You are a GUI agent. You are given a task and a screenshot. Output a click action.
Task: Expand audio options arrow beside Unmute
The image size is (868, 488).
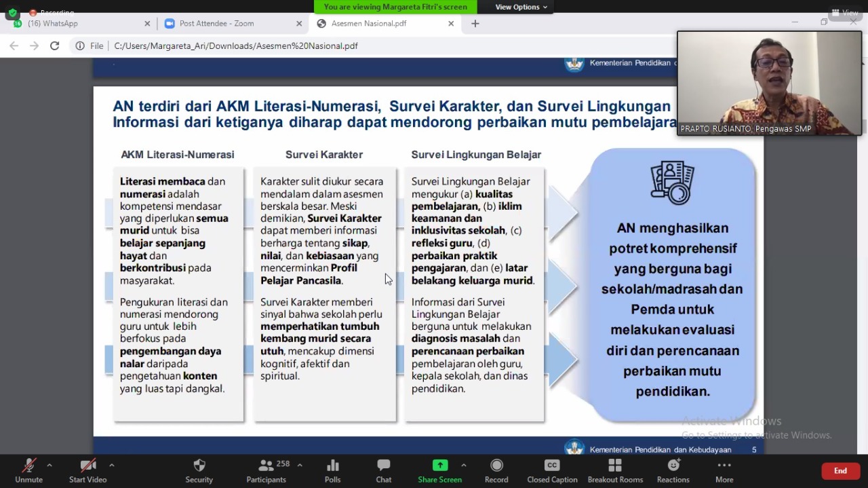[x=49, y=465]
